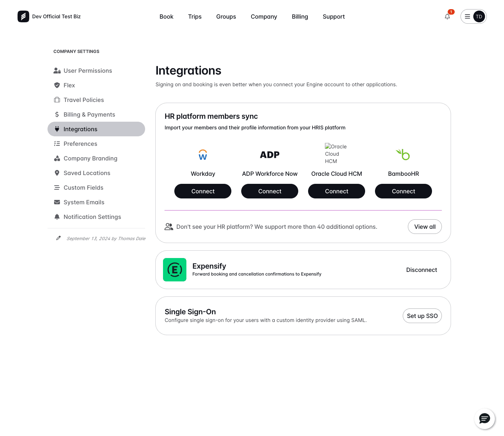Open the chat support bubble
This screenshot has width=504, height=436.
(484, 418)
